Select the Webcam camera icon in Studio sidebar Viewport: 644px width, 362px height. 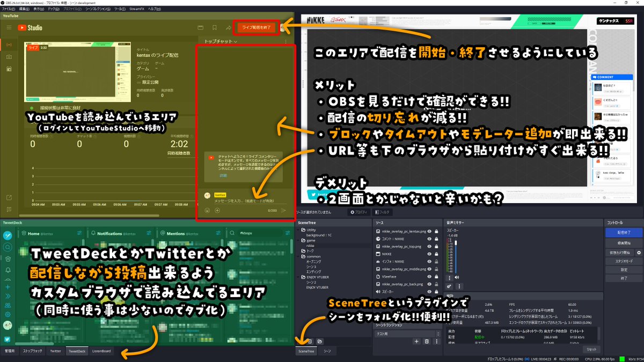[9, 56]
